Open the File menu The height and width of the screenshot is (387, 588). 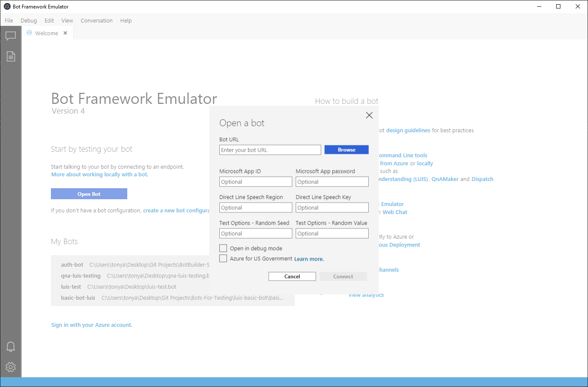[9, 20]
